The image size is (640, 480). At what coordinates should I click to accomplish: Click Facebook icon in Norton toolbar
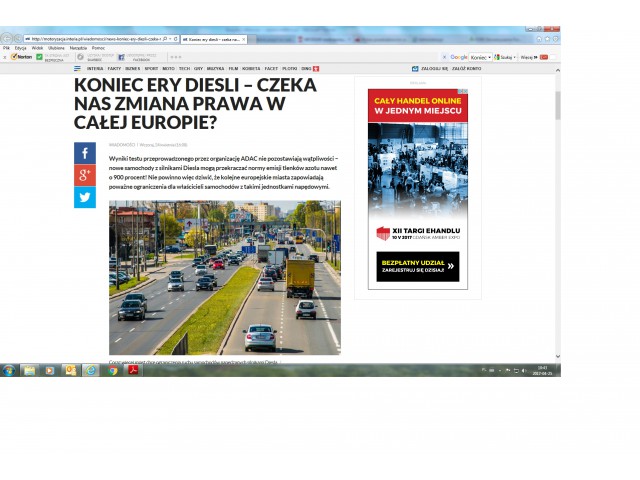(122, 57)
